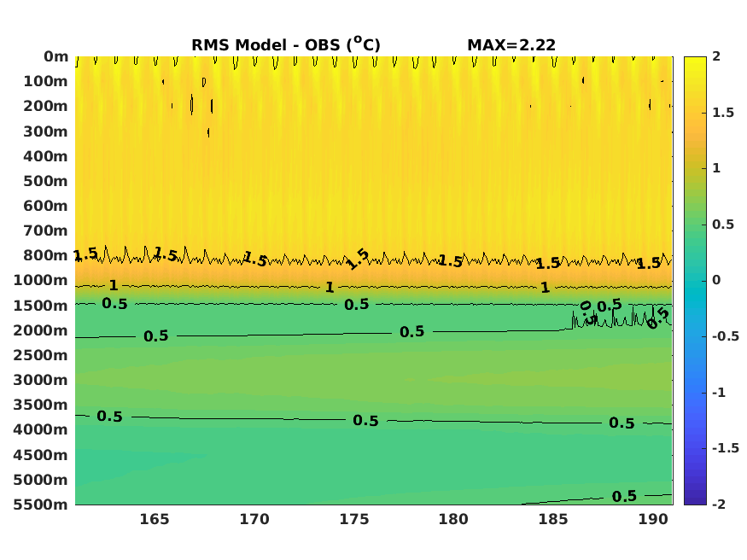Click the '0m' depth axis label

(56, 56)
